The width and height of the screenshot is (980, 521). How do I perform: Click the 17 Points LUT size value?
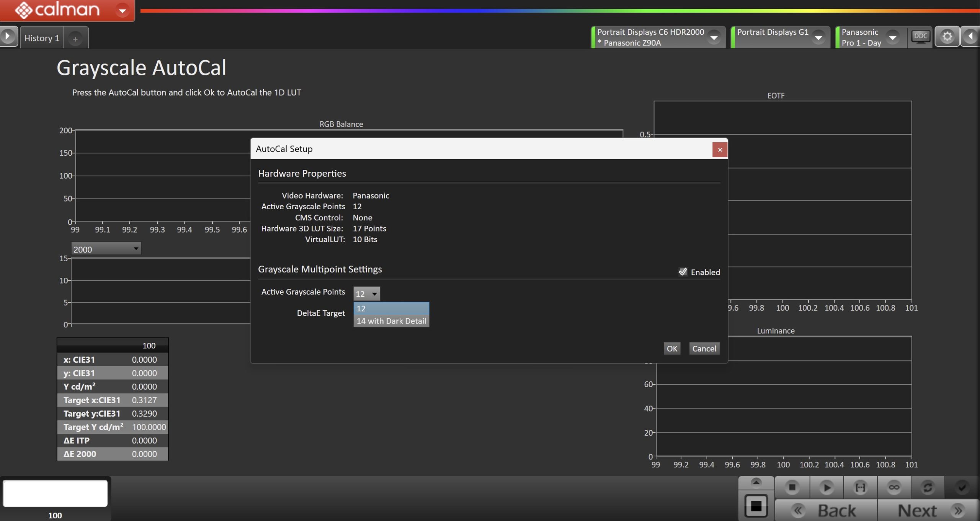[x=369, y=228]
